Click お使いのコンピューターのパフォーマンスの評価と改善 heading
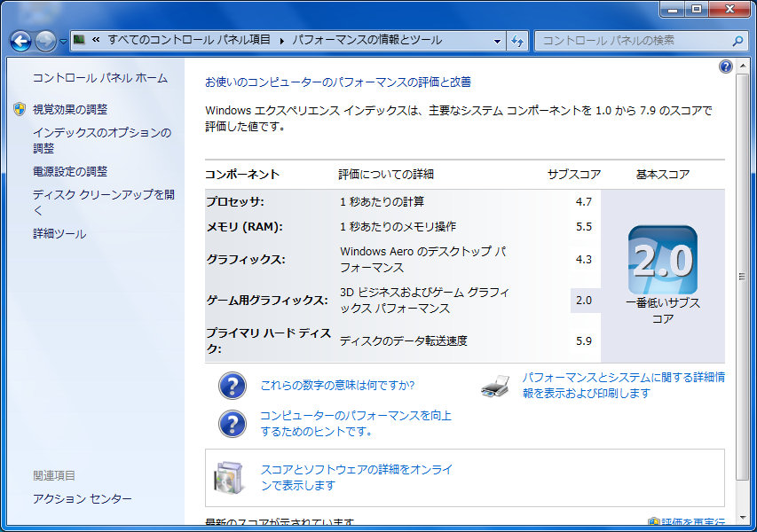 pos(338,82)
